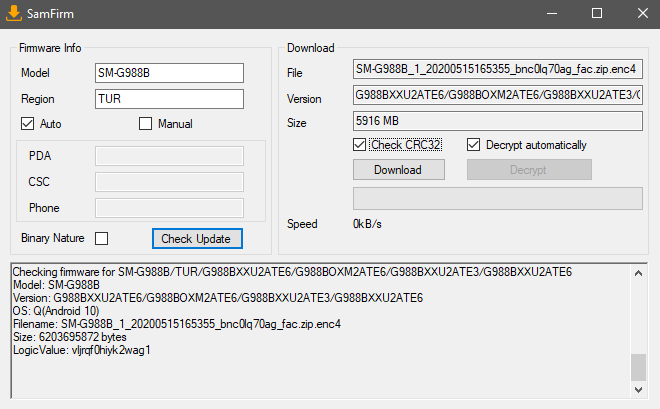The width and height of the screenshot is (660, 409).
Task: Minimize the SamFirm window
Action: [x=552, y=13]
